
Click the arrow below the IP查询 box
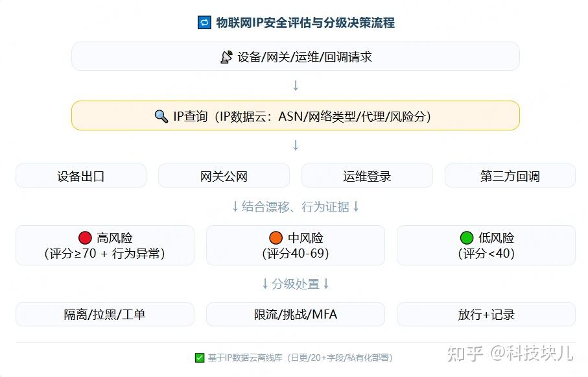(x=296, y=145)
